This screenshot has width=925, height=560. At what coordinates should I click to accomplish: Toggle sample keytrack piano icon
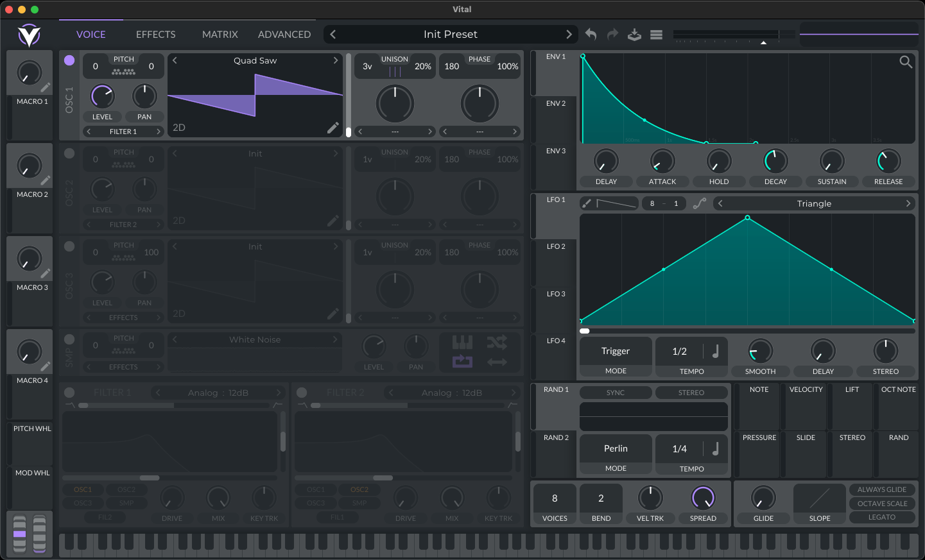462,342
